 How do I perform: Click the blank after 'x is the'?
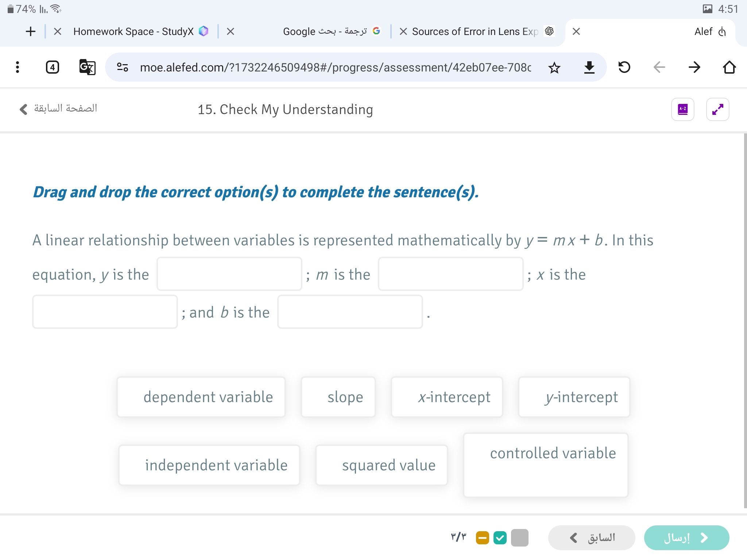[x=105, y=312]
